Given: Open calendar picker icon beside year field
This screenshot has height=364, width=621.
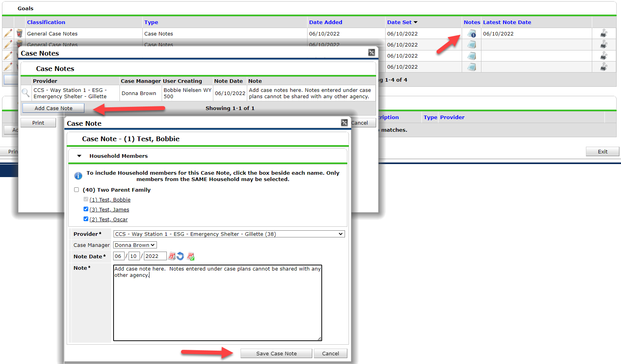Looking at the screenshot, I should [172, 256].
